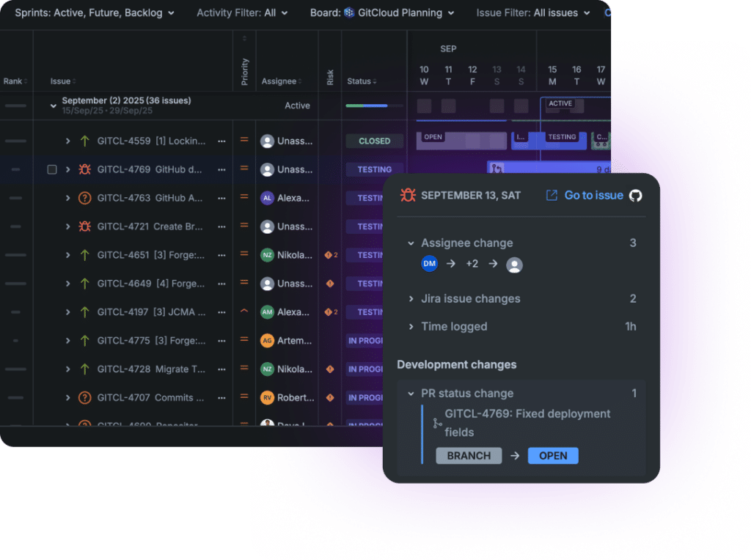Click the risk indicator on GITCL-4649
This screenshot has width=751, height=560.
coord(330,284)
